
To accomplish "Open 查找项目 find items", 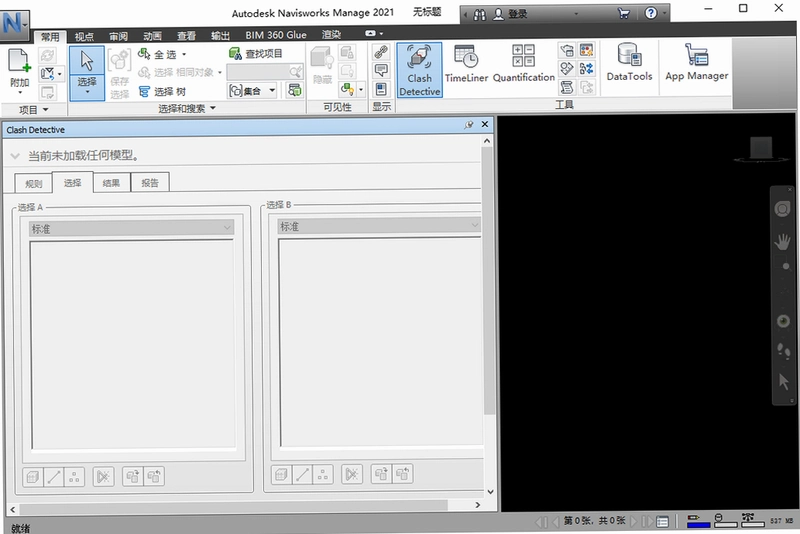I will [x=256, y=54].
